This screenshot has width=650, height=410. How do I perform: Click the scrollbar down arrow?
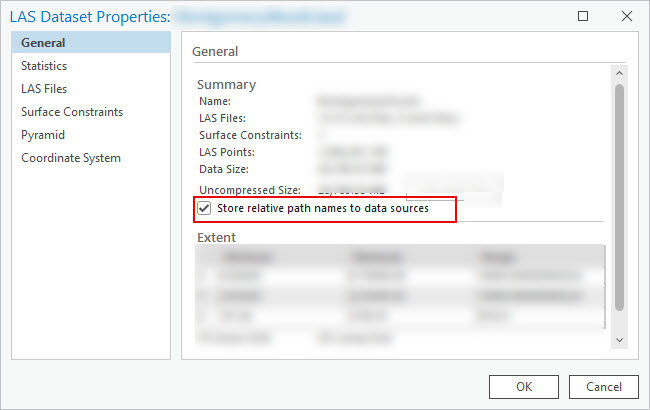pyautogui.click(x=619, y=340)
